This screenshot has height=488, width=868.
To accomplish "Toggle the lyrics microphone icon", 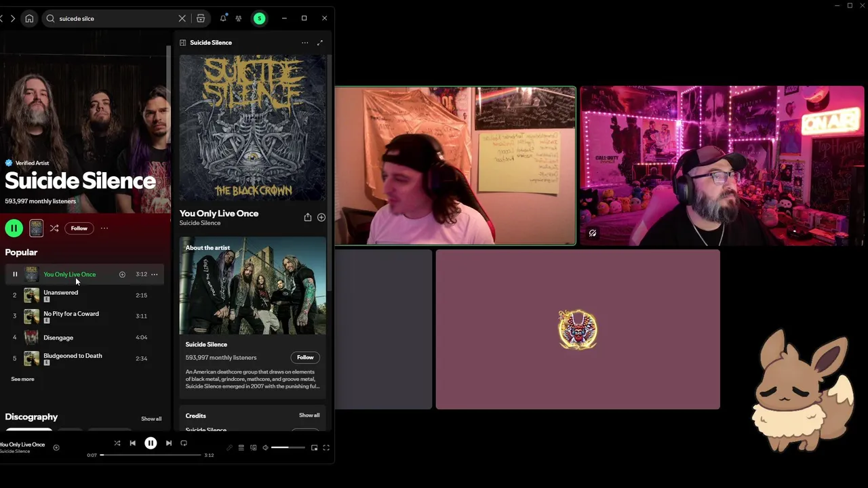I will click(229, 447).
